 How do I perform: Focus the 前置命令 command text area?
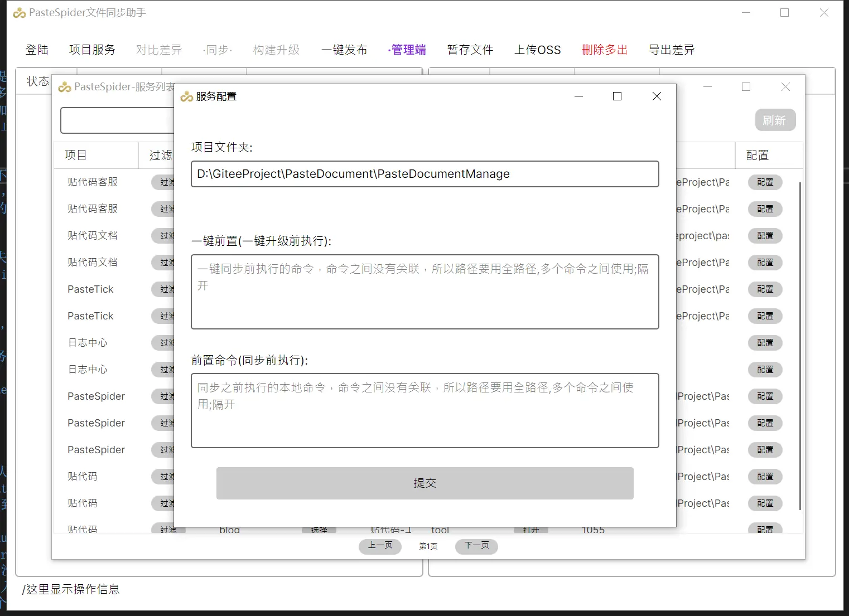click(425, 410)
